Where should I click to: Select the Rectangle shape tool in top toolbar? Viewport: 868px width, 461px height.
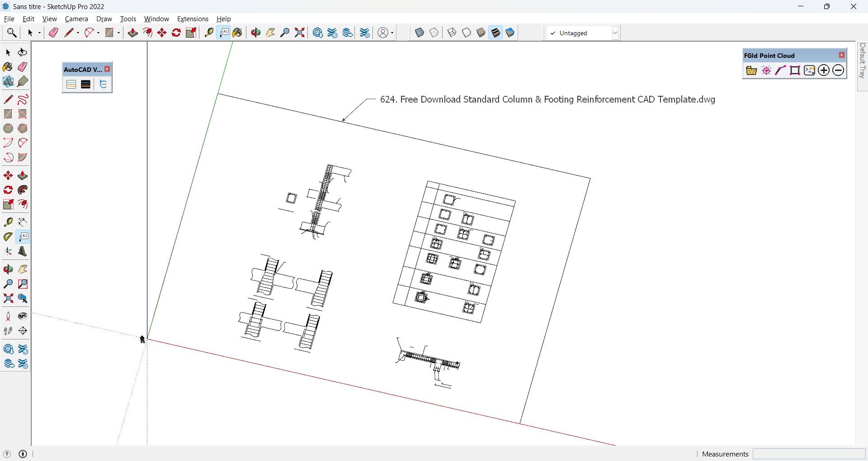click(109, 33)
